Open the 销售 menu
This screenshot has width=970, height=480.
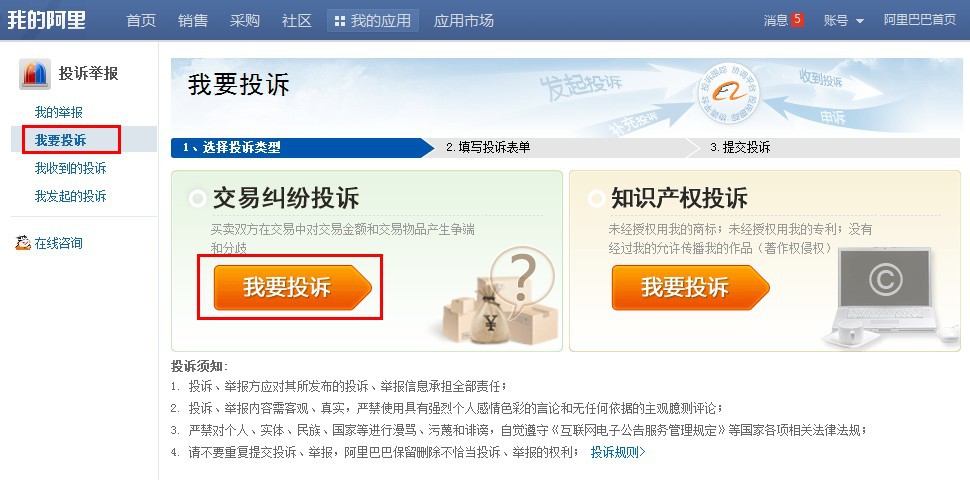coord(193,20)
